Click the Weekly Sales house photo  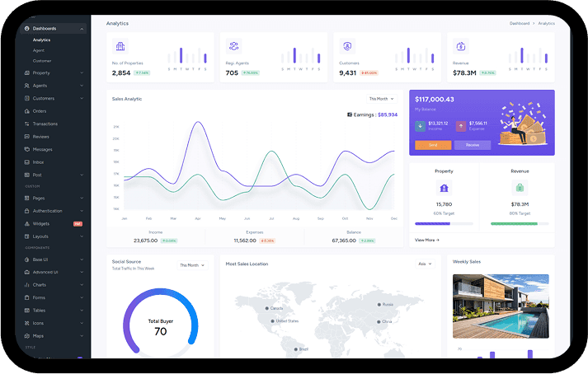[x=501, y=306]
